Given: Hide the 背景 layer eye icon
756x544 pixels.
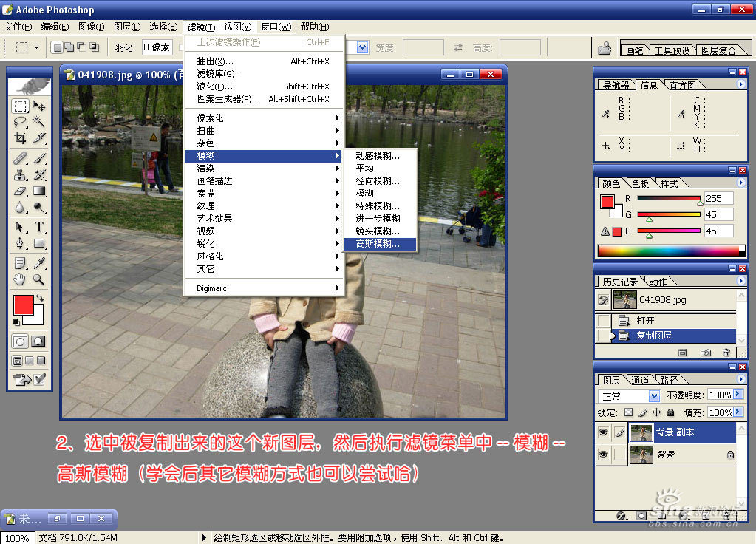Looking at the screenshot, I should (603, 455).
